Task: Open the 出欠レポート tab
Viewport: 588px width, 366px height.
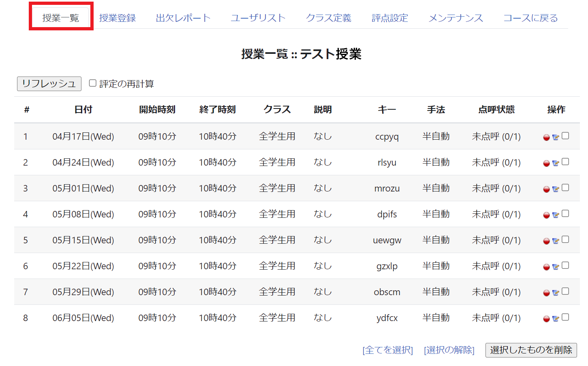Action: pos(183,18)
